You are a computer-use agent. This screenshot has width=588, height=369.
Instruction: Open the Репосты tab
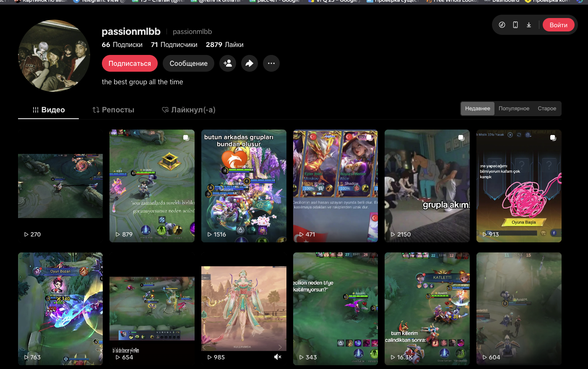pyautogui.click(x=113, y=110)
